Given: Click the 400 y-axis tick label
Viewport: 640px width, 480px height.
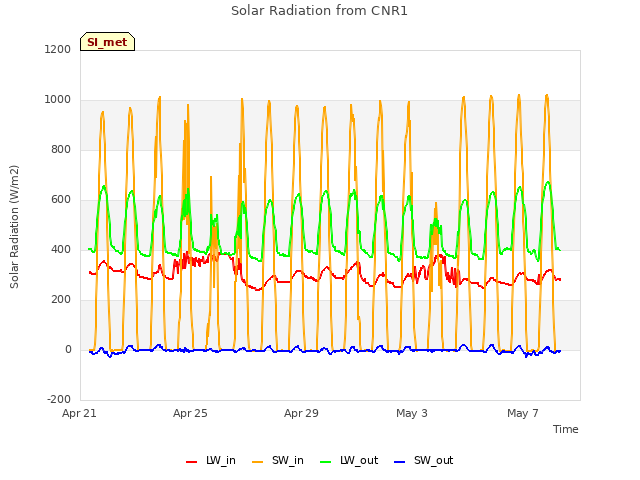Looking at the screenshot, I should [x=61, y=249].
